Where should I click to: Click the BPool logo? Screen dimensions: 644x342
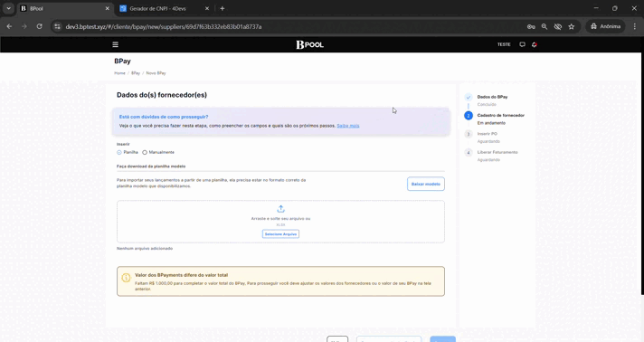(x=309, y=44)
